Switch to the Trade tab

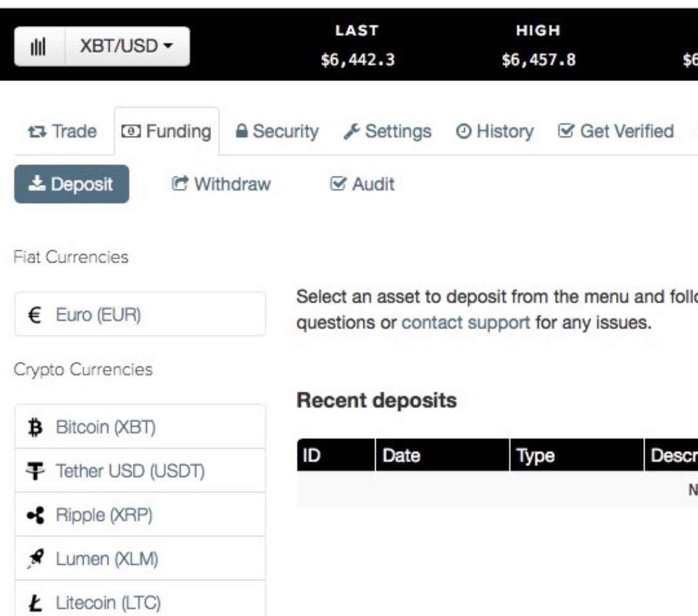62,132
